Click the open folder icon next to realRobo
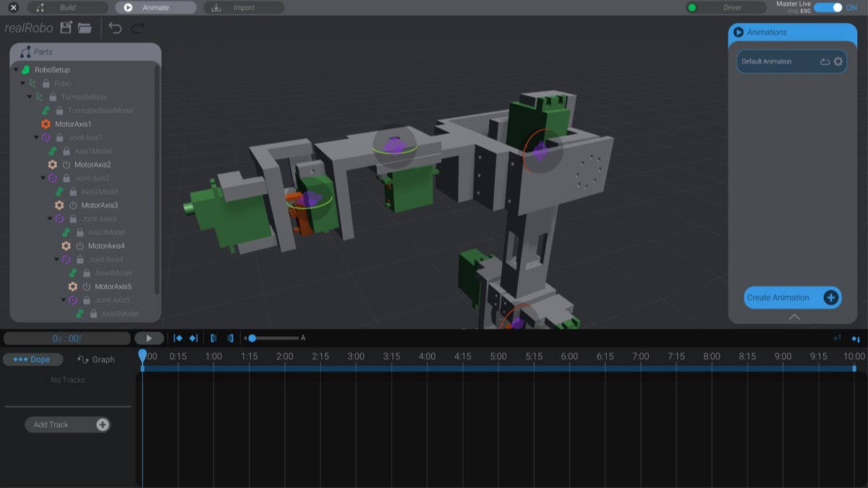868x488 pixels. click(x=83, y=28)
